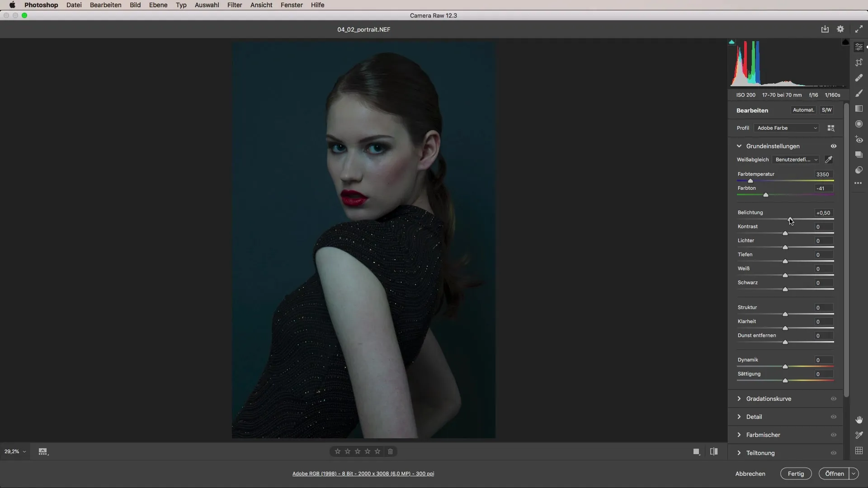Expand the Teiltonung section
This screenshot has width=868, height=488.
739,453
